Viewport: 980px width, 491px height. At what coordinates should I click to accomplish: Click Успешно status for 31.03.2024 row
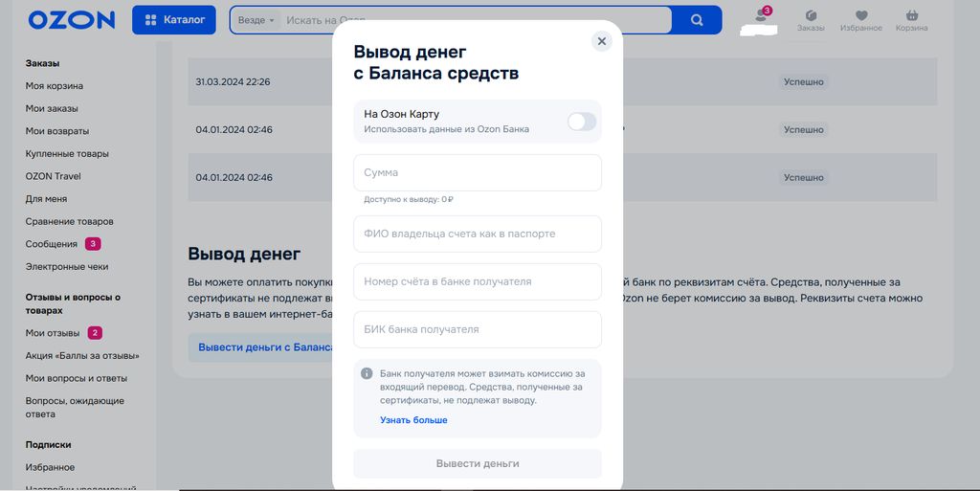[804, 82]
